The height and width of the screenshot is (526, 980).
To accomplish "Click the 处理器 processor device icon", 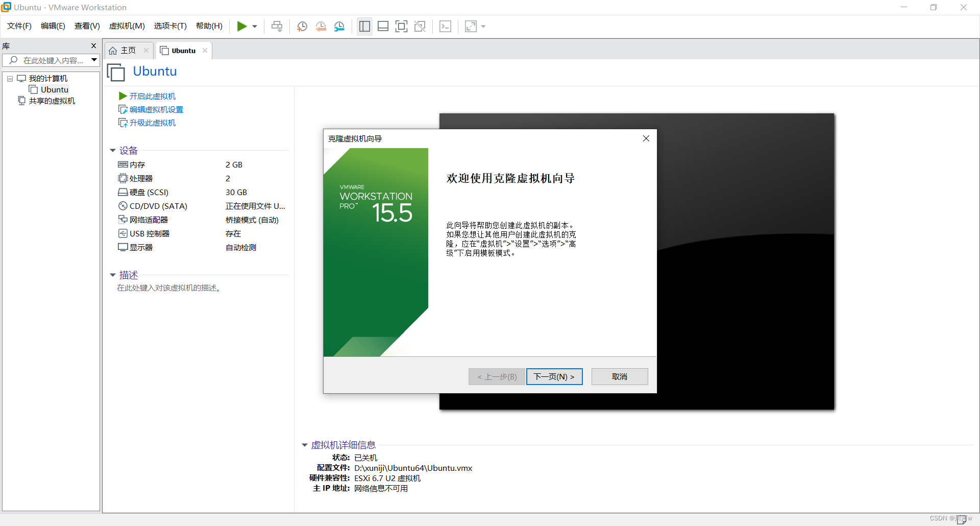I will pyautogui.click(x=123, y=178).
